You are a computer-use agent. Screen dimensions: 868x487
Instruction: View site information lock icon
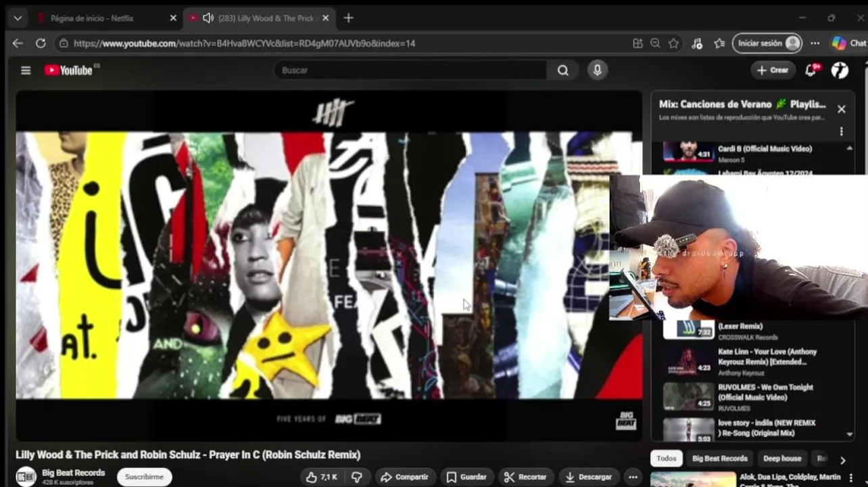(x=64, y=43)
